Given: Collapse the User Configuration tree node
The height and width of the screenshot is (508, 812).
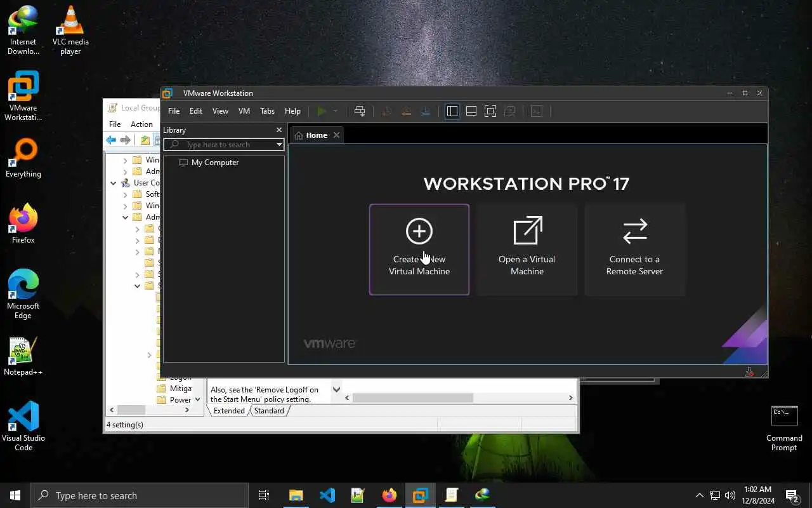Looking at the screenshot, I should click(x=113, y=183).
